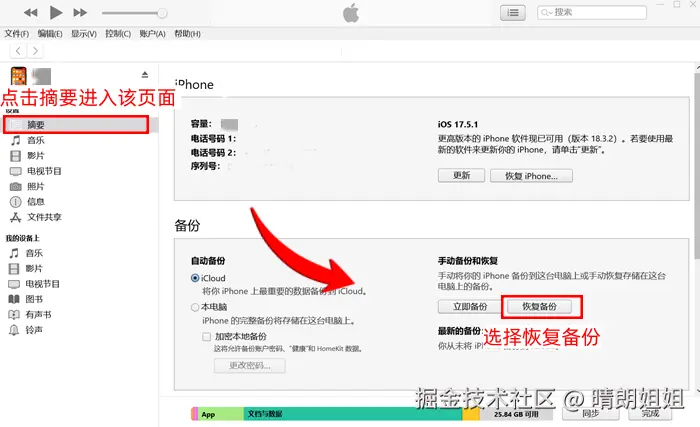Click the 我的设备上 section header

[x=23, y=238]
